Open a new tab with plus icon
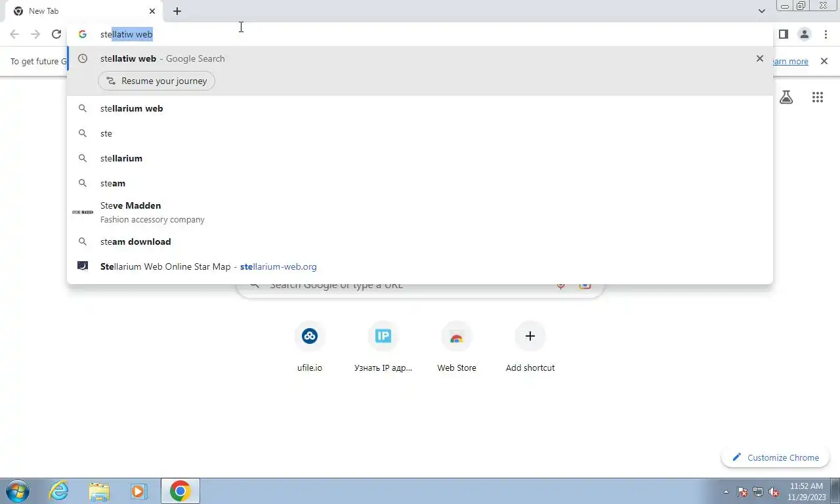 click(177, 11)
